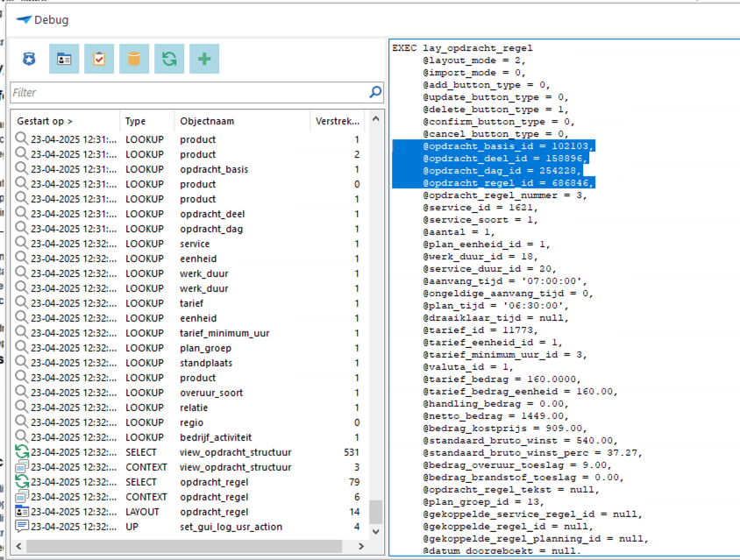Click the EXEC lay_opdracht_regel line
This screenshot has width=740, height=560.
click(x=462, y=48)
